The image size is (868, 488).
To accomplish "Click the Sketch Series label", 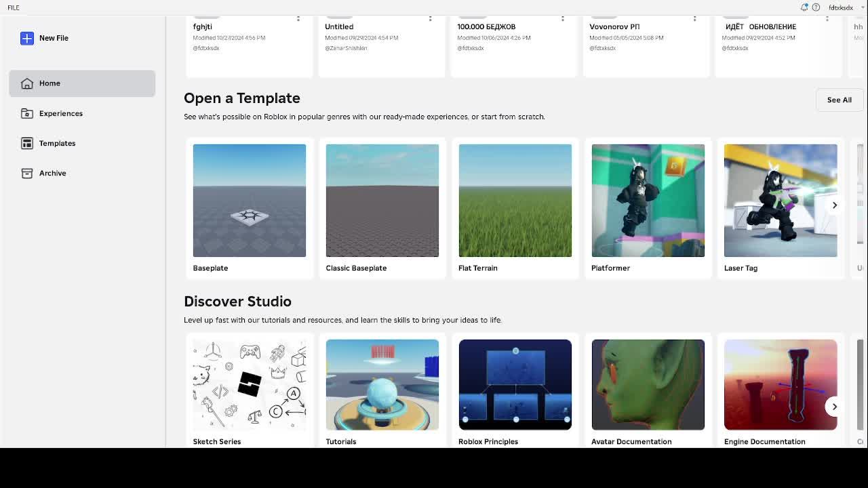I will tap(217, 441).
